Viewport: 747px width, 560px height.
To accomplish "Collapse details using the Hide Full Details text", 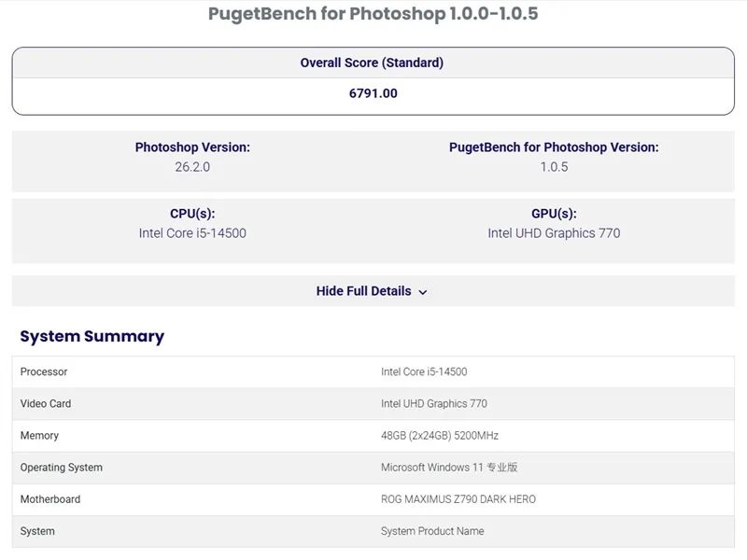I will coord(363,291).
